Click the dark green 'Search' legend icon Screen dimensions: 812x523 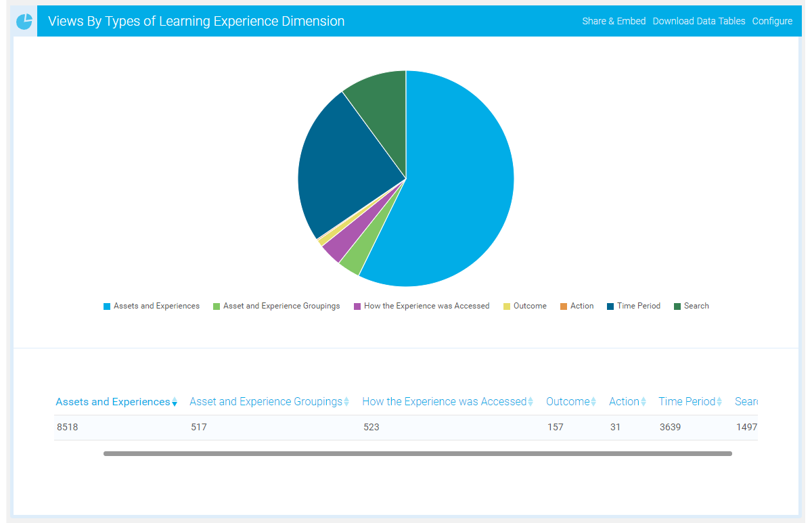click(679, 306)
